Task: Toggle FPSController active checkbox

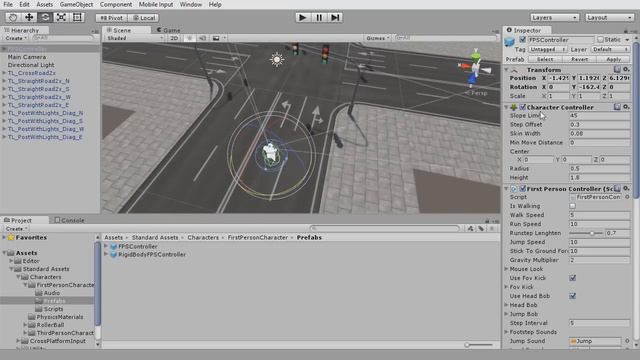Action: (x=522, y=40)
